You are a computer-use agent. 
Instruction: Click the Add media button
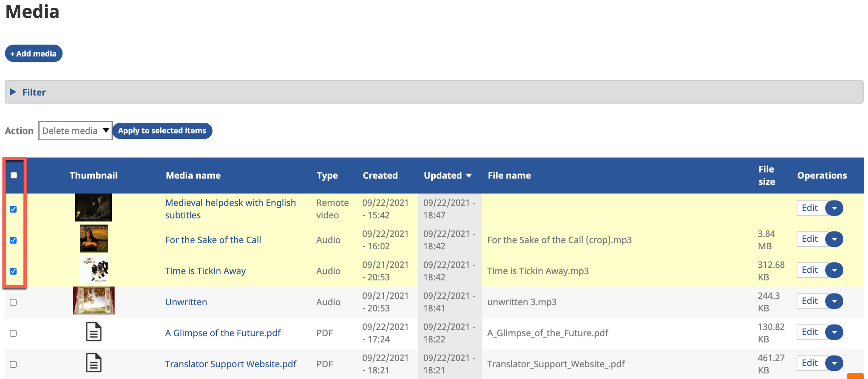pyautogui.click(x=34, y=53)
